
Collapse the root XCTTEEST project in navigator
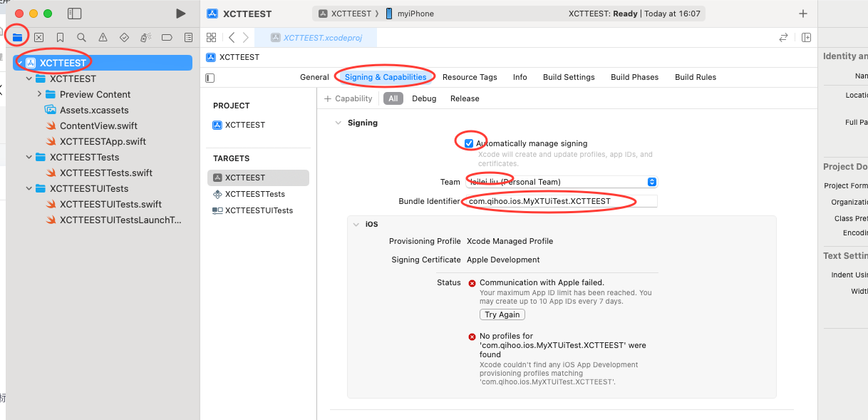coord(19,63)
